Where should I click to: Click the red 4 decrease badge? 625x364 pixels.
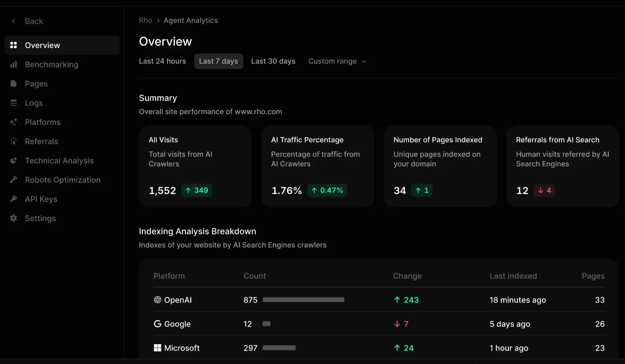pyautogui.click(x=544, y=190)
